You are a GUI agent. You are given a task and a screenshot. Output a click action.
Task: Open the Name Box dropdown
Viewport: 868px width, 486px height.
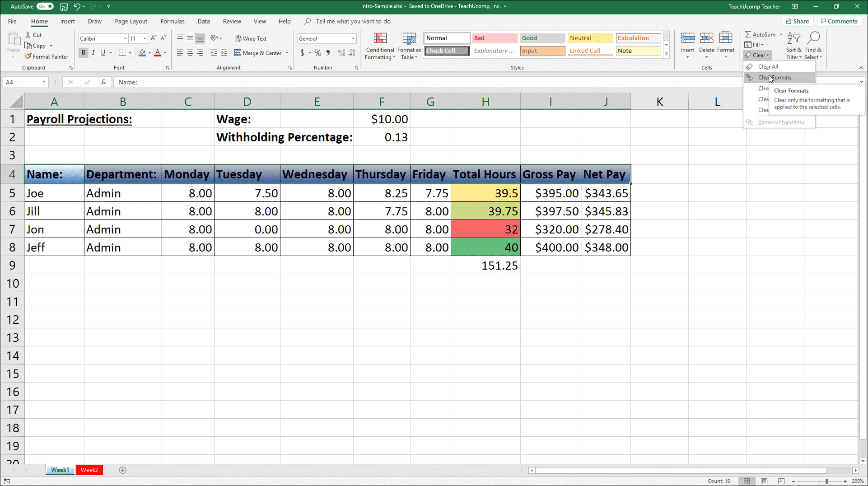[43, 82]
